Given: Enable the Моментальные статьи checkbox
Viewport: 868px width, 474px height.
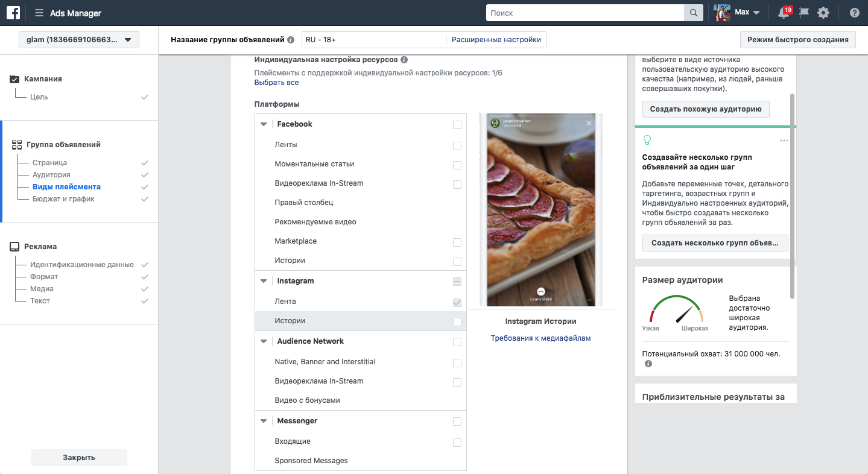Looking at the screenshot, I should (457, 165).
